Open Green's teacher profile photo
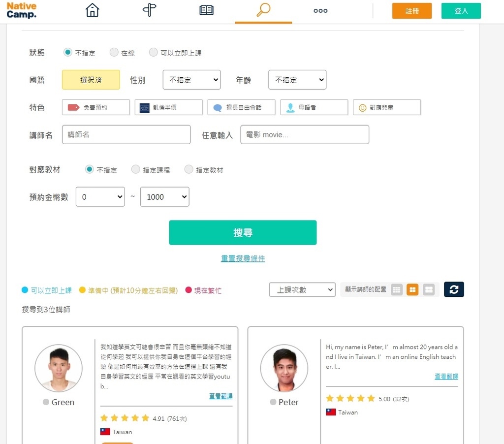 coord(59,368)
